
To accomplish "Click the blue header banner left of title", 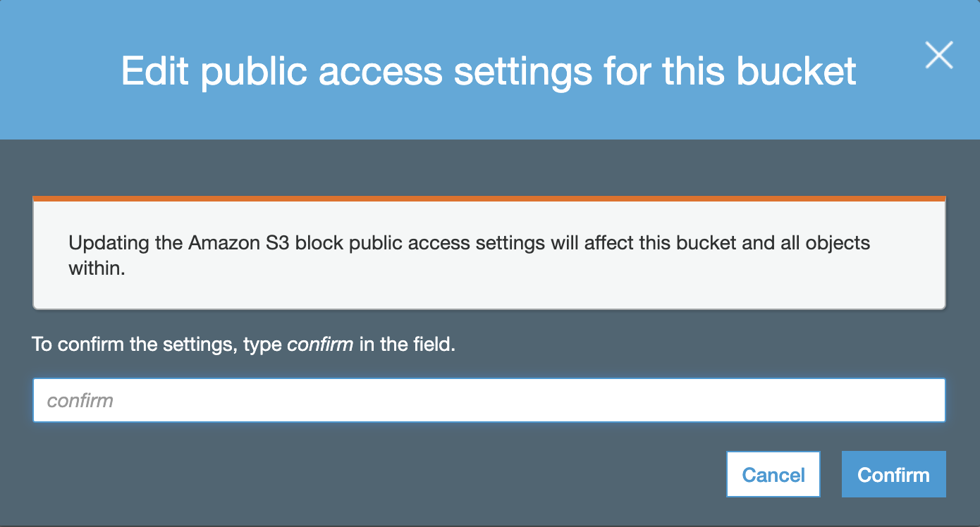I will pyautogui.click(x=60, y=70).
